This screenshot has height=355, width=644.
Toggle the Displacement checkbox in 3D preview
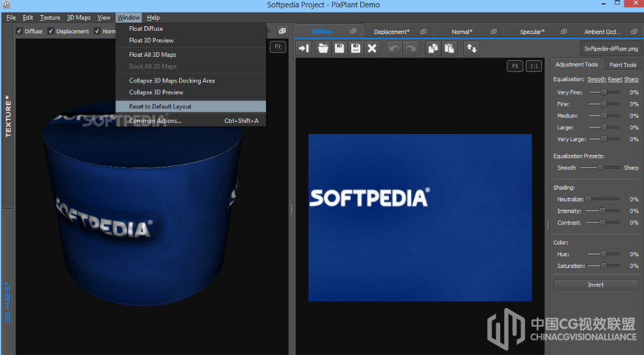point(50,31)
